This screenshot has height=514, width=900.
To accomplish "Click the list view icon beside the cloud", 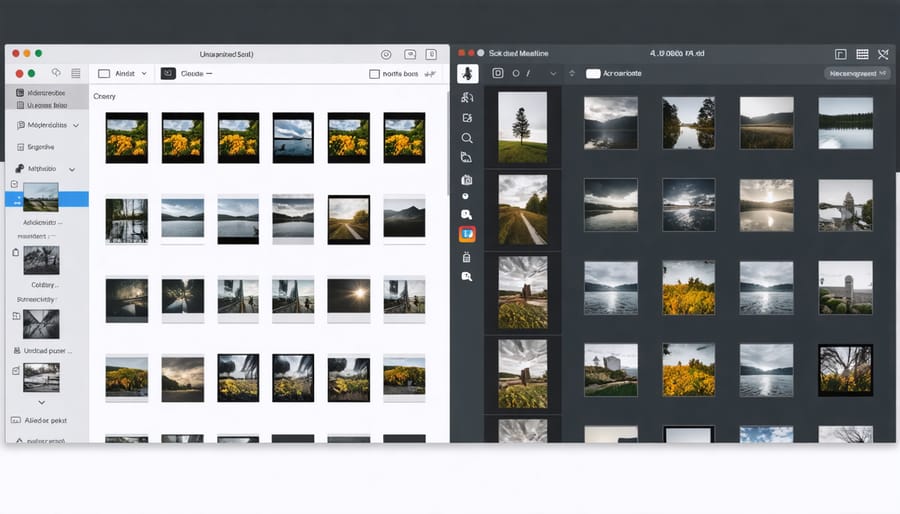I will coord(75,73).
